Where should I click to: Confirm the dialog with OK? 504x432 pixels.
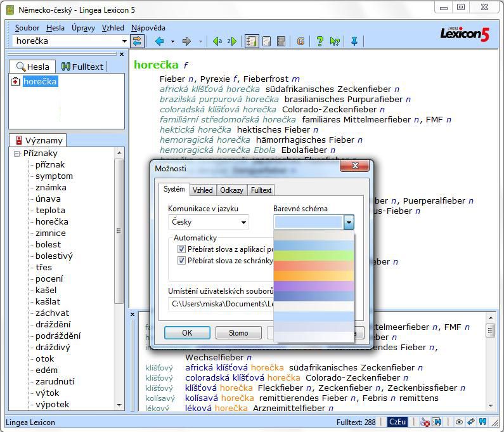point(187,332)
